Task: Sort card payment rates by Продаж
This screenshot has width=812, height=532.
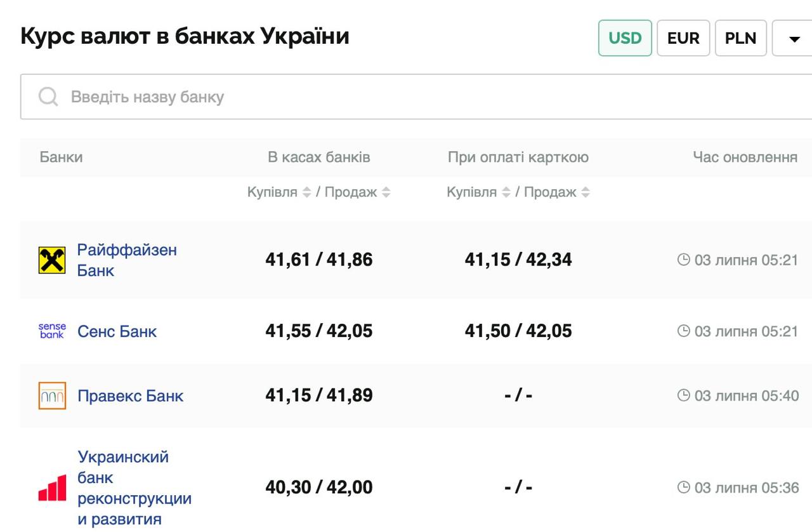Action: click(x=586, y=192)
